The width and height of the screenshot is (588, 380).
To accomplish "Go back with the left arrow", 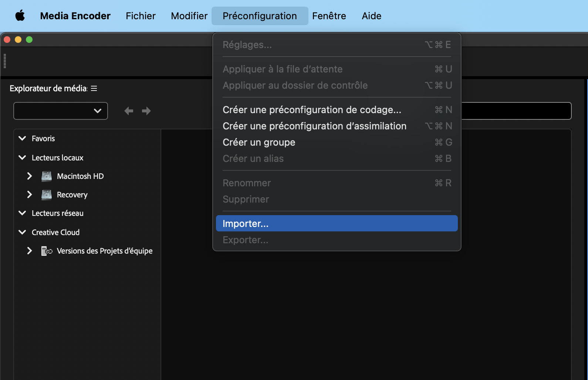I will 129,111.
